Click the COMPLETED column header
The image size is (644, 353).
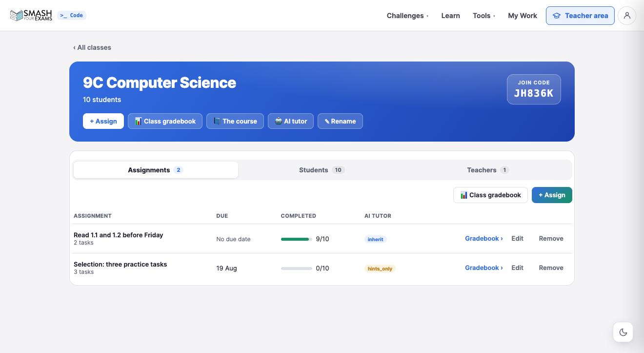(x=299, y=216)
